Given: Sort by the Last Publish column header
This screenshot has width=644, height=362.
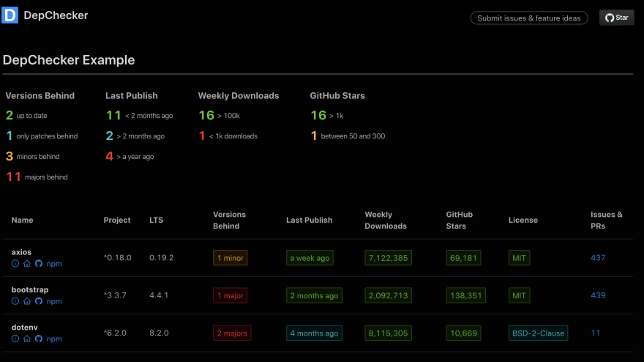Looking at the screenshot, I should pos(310,220).
